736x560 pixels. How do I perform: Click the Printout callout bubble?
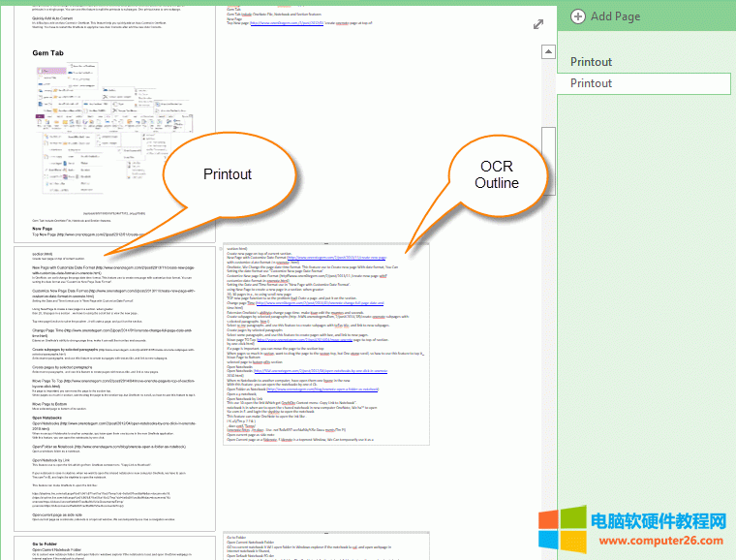click(x=227, y=174)
